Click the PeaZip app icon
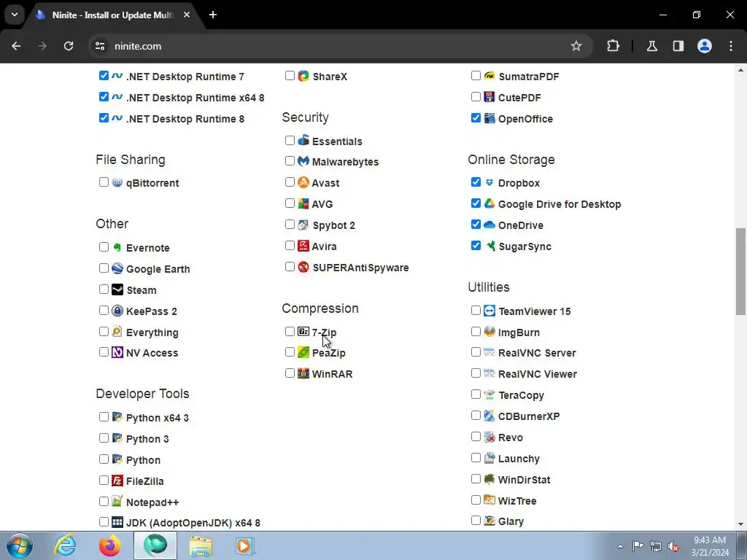The width and height of the screenshot is (747, 560). point(303,352)
